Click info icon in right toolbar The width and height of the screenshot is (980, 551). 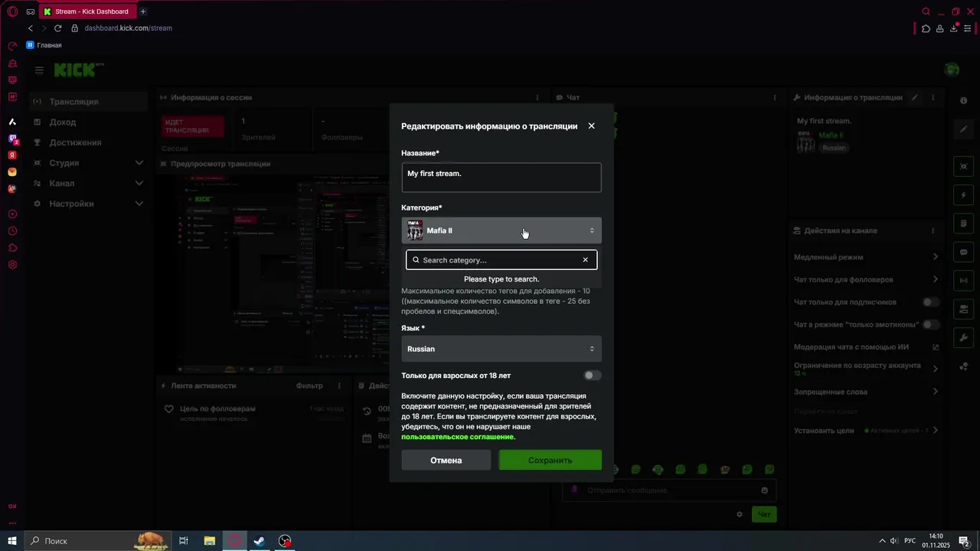964,101
